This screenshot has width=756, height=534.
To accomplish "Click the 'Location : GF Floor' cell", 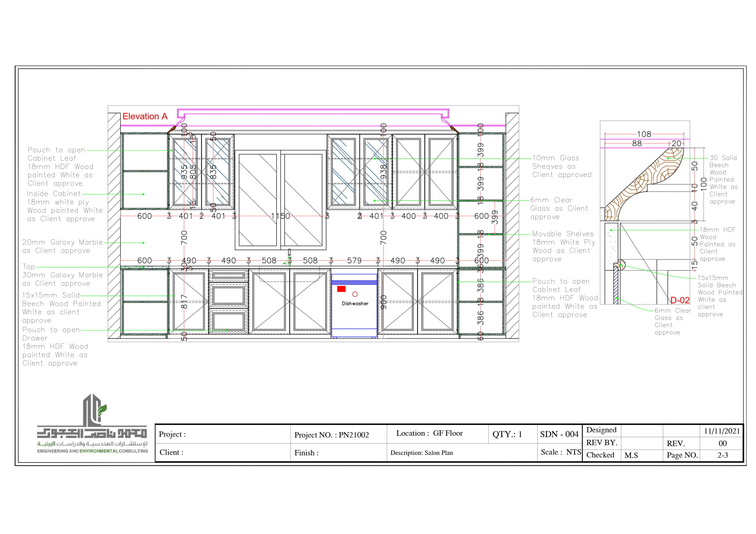I will 429,433.
